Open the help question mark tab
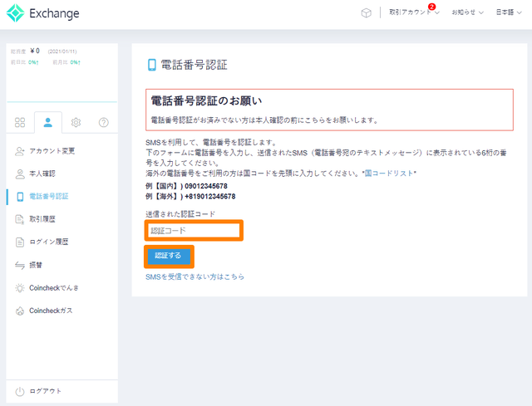The height and width of the screenshot is (406, 532). point(103,122)
